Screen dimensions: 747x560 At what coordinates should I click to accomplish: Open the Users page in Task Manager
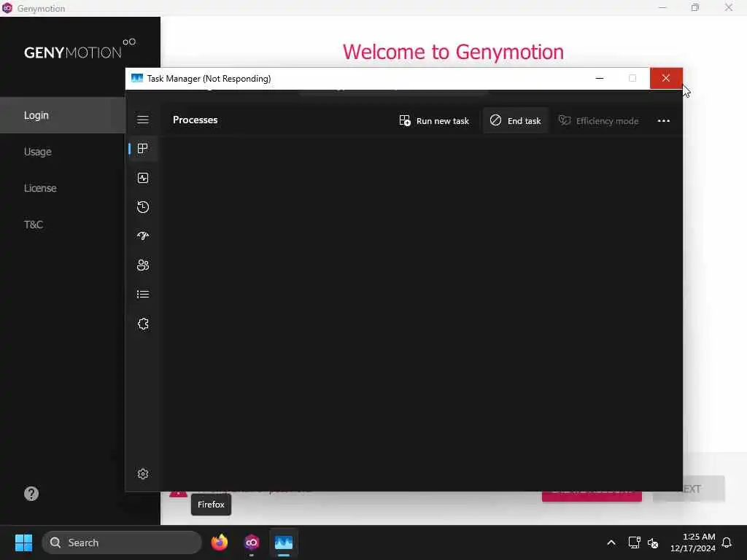point(143,265)
